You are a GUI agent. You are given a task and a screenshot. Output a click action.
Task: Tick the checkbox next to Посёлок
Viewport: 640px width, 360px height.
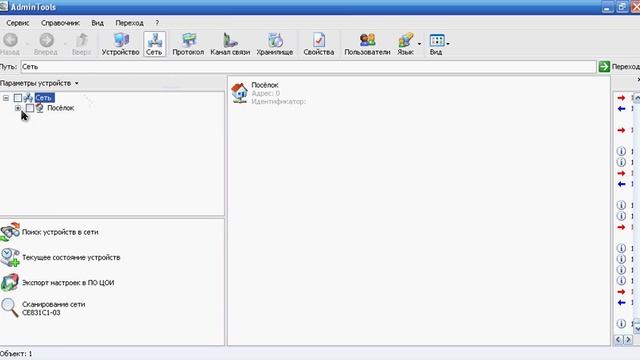[x=30, y=108]
